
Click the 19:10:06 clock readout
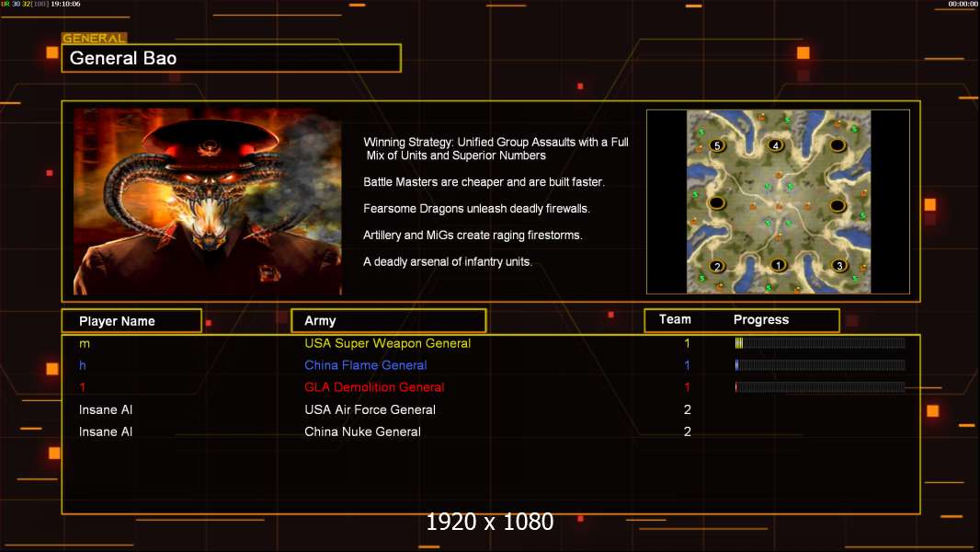coord(65,4)
